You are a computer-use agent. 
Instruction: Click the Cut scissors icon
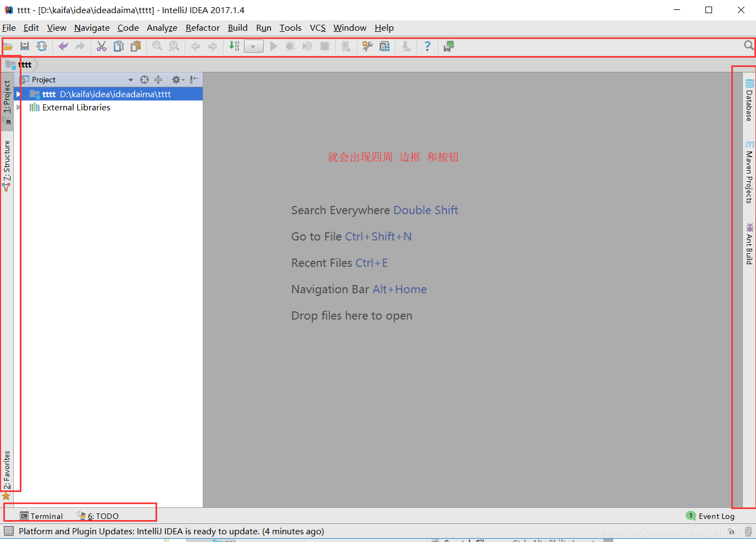coord(102,47)
